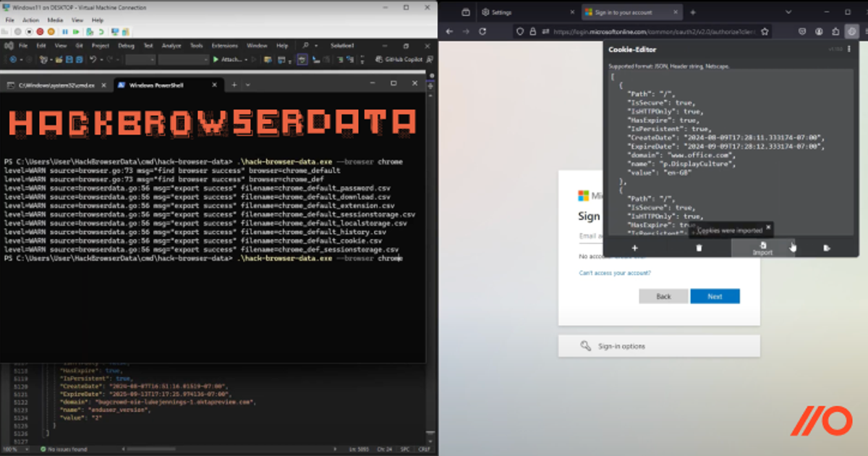Dismiss the 'Cookies were imported' notification
Image resolution: width=868 pixels, height=456 pixels.
[x=768, y=227]
